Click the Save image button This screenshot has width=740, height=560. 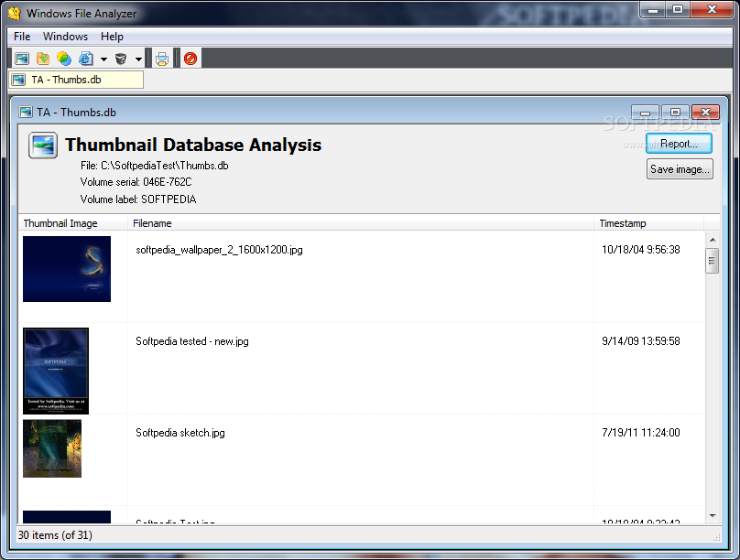pos(680,168)
